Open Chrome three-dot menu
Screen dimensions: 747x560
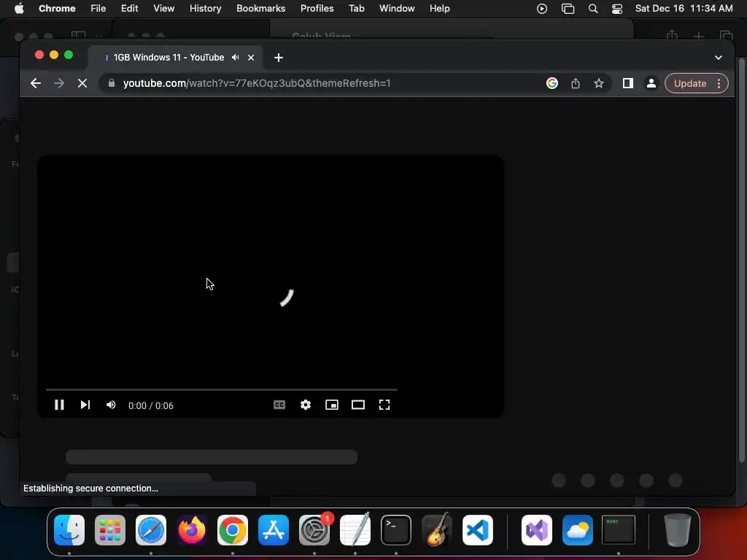(x=719, y=83)
